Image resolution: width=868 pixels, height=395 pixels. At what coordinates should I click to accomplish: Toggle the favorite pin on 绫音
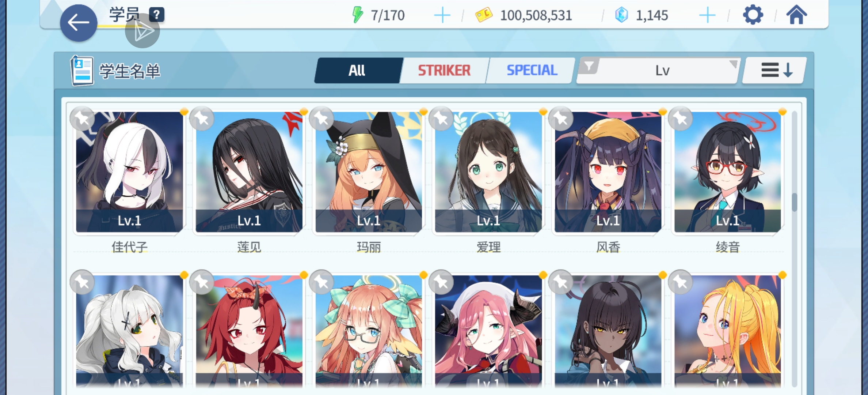point(680,118)
